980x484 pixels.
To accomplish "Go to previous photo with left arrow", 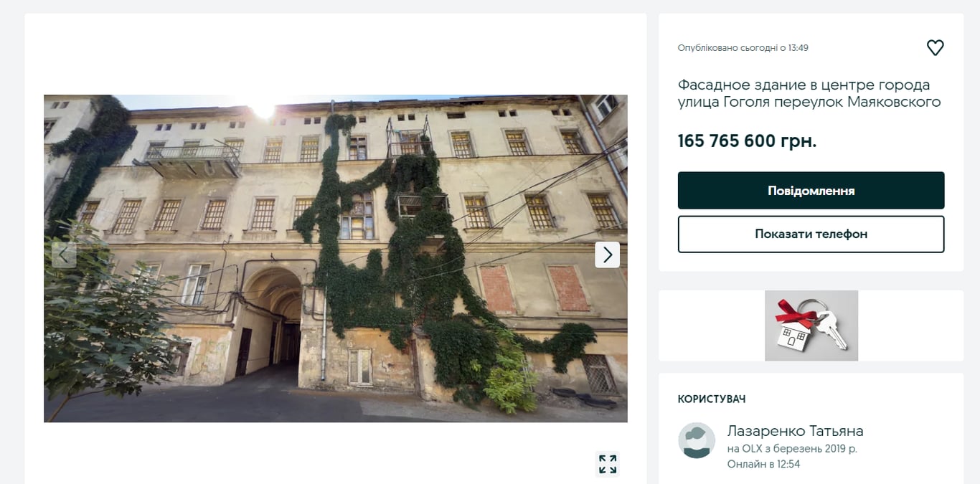I will [x=64, y=255].
